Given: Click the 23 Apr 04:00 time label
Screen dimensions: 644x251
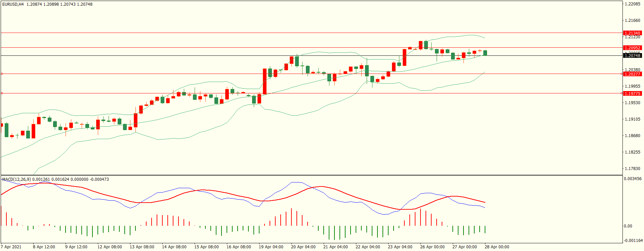Looking at the screenshot, I should pos(400,247).
